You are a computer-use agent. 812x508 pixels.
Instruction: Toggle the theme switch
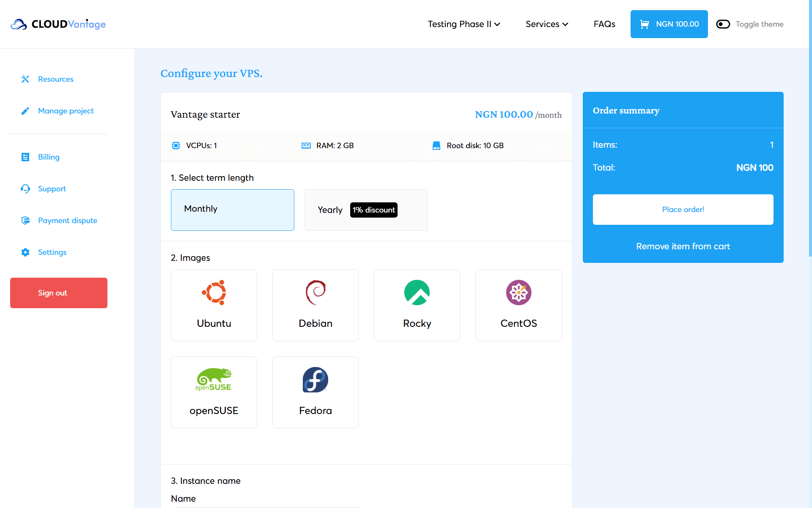[723, 24]
